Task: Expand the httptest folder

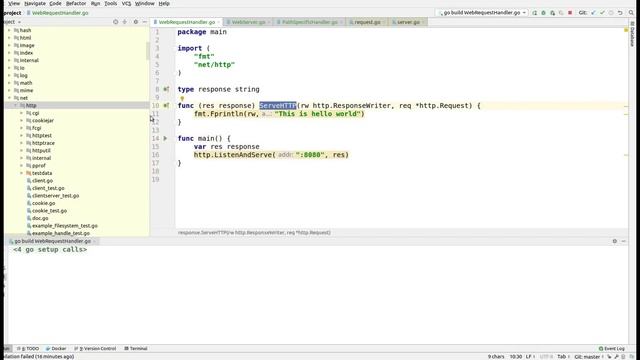Action: pyautogui.click(x=22, y=136)
